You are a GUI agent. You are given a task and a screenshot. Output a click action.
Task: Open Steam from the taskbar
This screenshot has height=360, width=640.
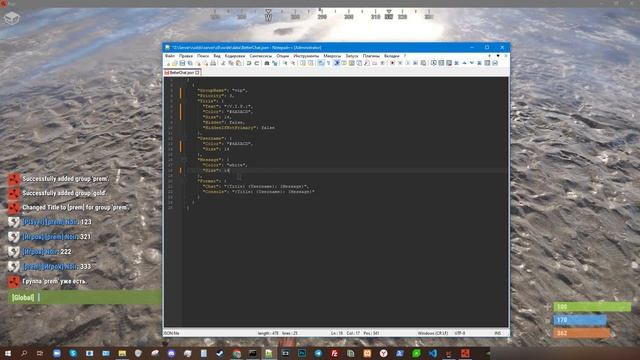click(x=220, y=353)
